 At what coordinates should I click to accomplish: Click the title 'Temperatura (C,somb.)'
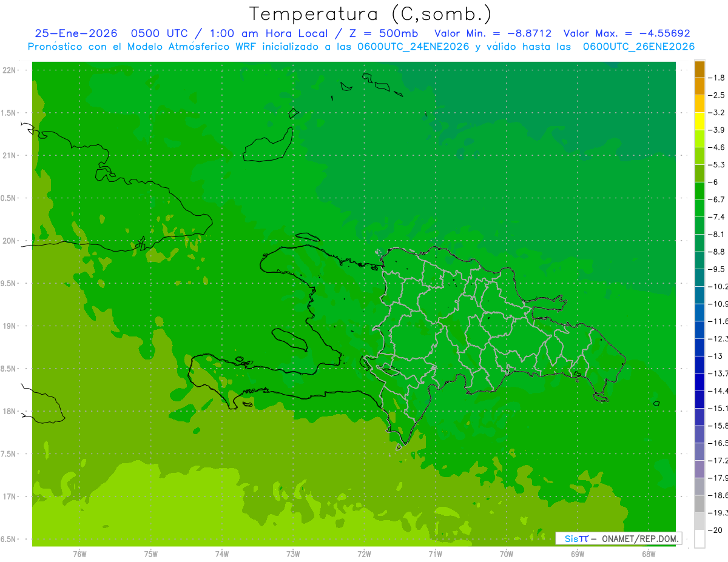370,14
